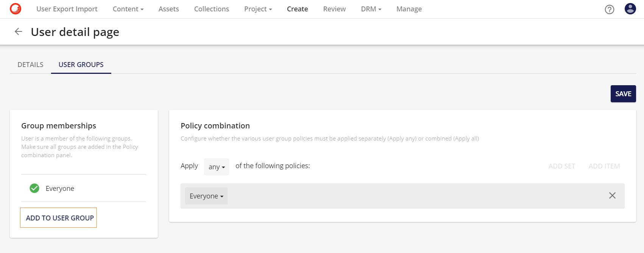Click the 'Configure whether the various user group policies' description
Image resolution: width=644 pixels, height=253 pixels.
point(330,139)
